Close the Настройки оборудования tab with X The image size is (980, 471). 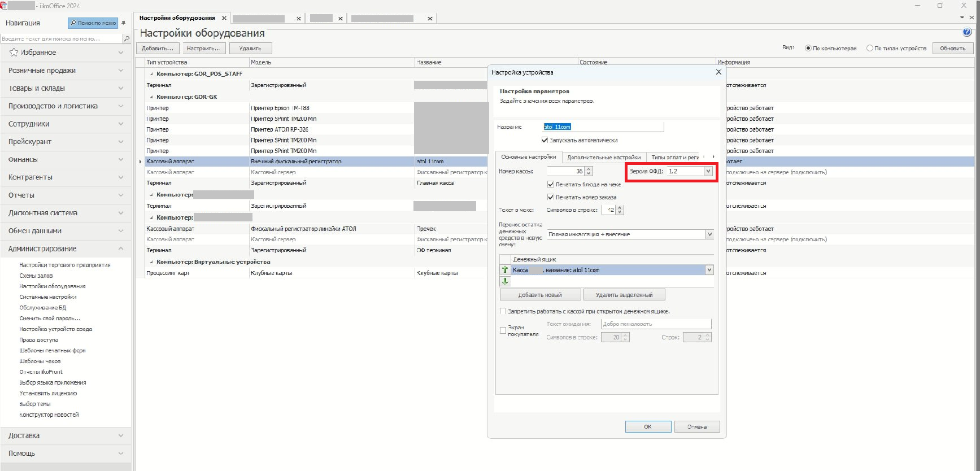[x=224, y=18]
